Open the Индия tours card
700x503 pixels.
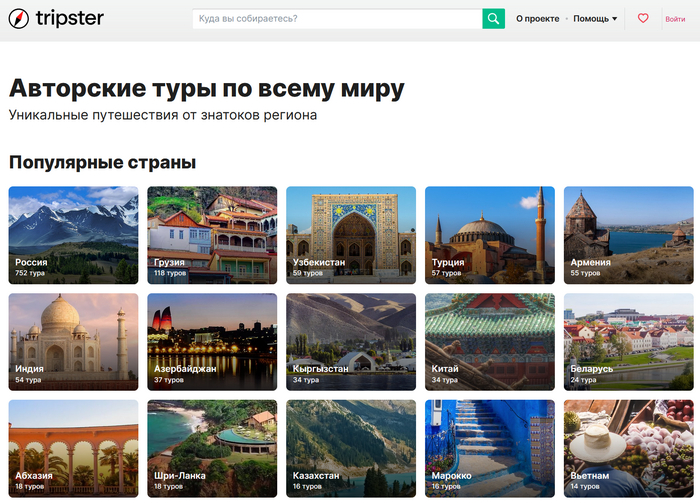(73, 342)
